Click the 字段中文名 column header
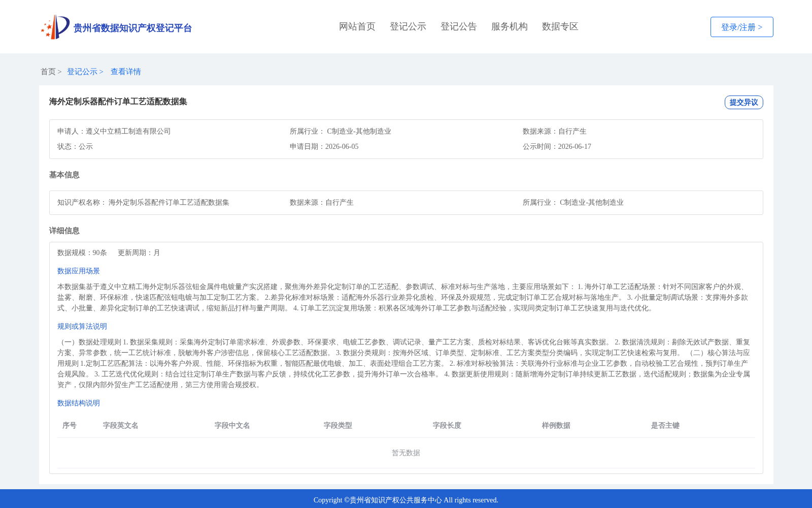Screen dimensions: 812x508 click(232, 425)
